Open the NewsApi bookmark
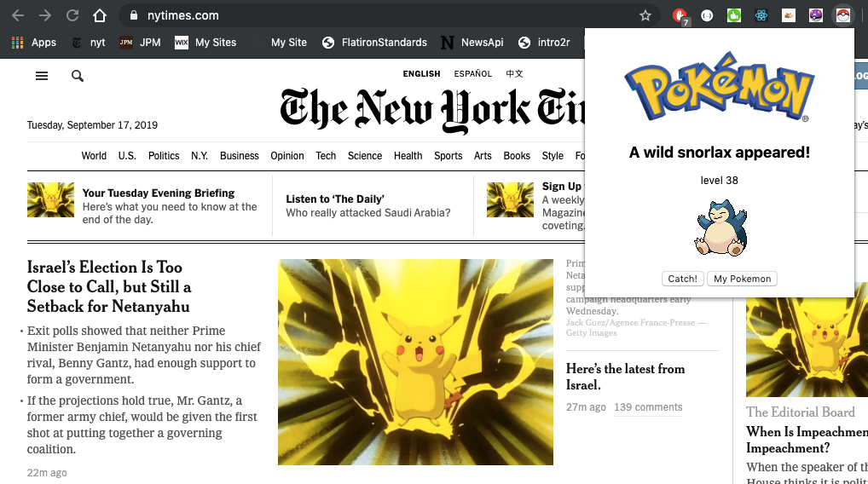 pyautogui.click(x=472, y=43)
